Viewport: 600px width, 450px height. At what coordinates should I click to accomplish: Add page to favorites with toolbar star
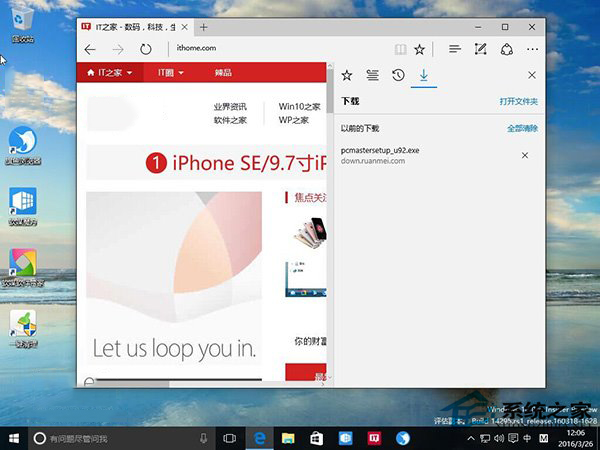point(420,49)
